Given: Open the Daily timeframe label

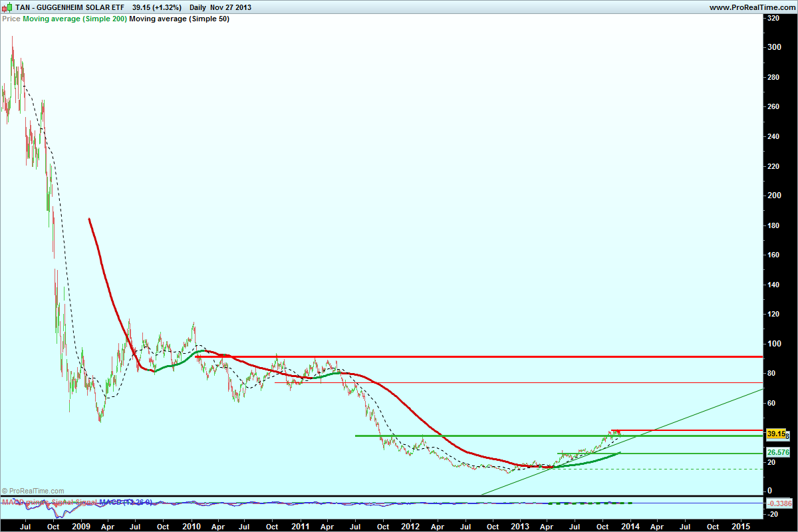Looking at the screenshot, I should [197, 7].
